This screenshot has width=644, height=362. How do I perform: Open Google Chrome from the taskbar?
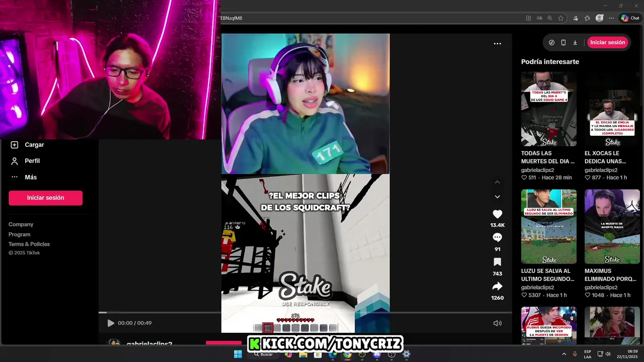click(347, 354)
